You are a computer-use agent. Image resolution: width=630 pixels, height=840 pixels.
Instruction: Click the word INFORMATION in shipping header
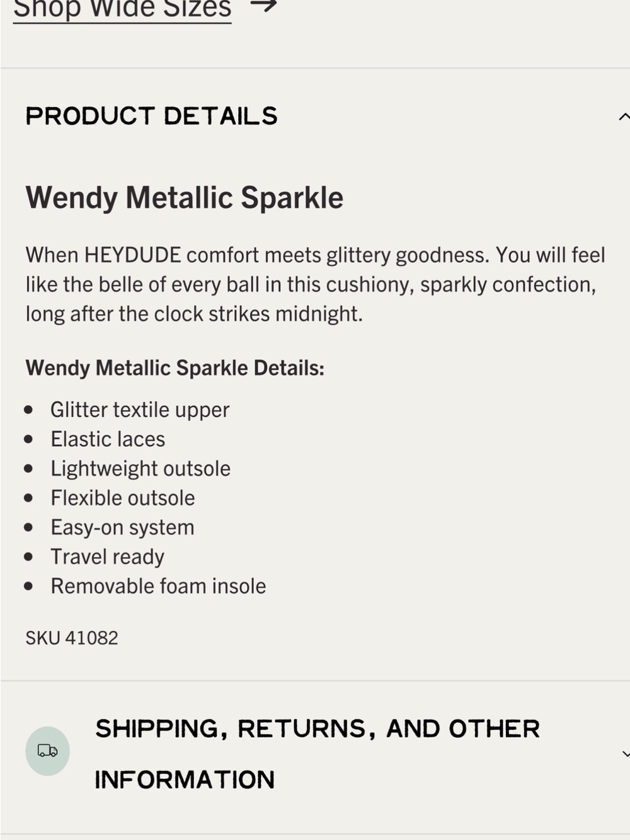185,780
